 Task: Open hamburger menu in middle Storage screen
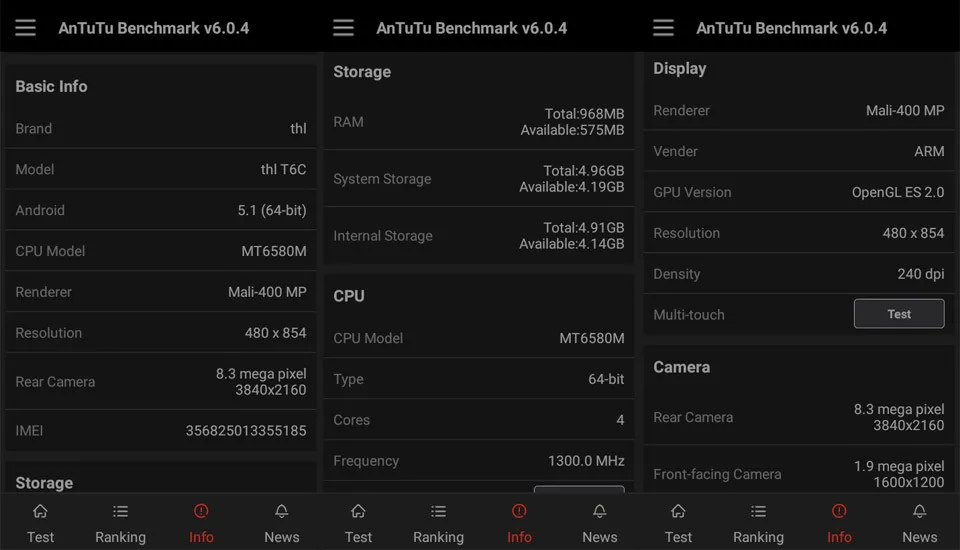coord(343,28)
